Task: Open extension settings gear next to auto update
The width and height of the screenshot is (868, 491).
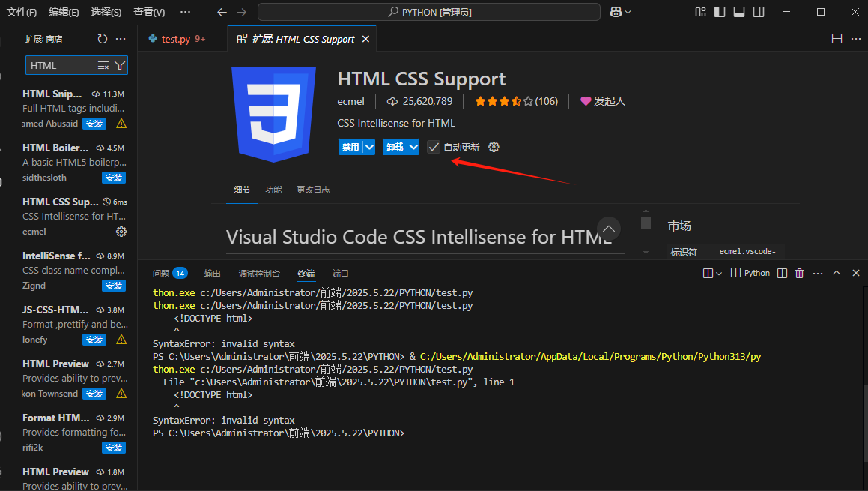Action: (494, 147)
